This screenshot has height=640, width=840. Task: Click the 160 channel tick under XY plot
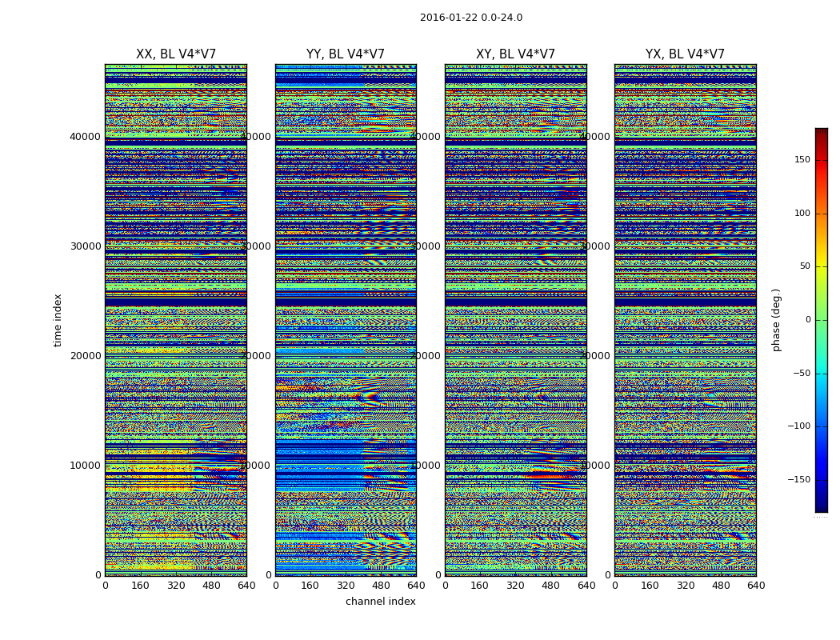tap(479, 586)
